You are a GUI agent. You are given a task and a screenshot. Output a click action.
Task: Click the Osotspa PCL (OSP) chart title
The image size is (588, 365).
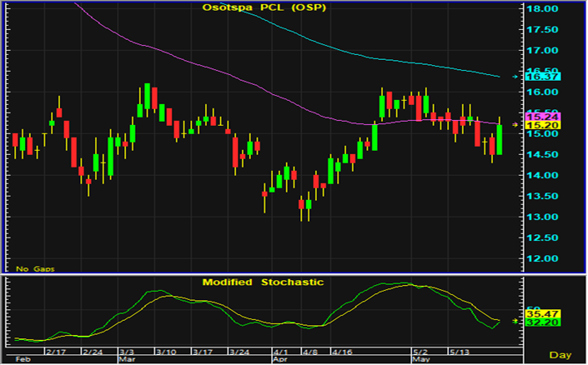[x=264, y=7]
